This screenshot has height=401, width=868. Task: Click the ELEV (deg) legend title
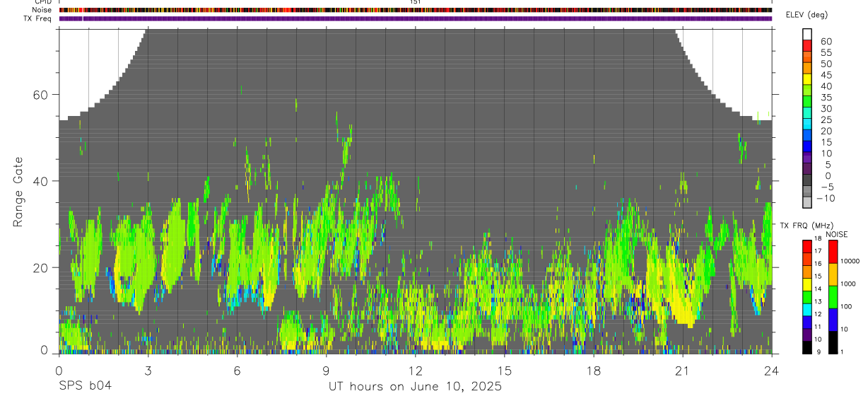click(x=807, y=15)
